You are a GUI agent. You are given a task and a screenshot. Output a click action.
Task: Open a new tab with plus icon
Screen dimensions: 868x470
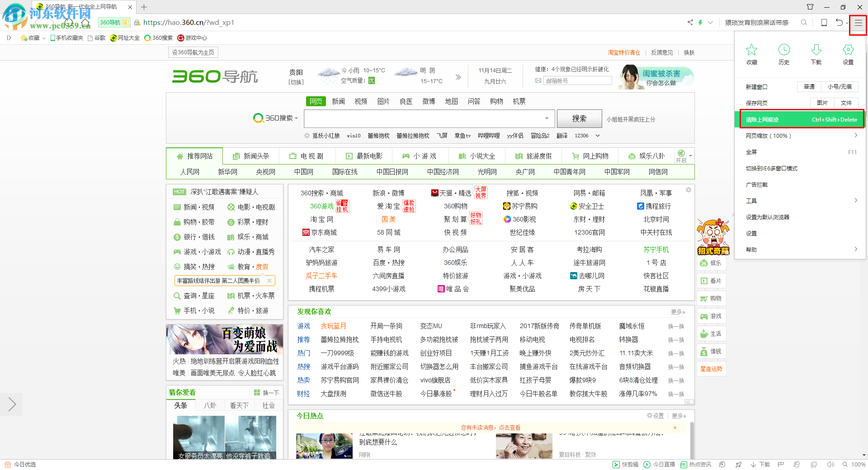coord(144,7)
